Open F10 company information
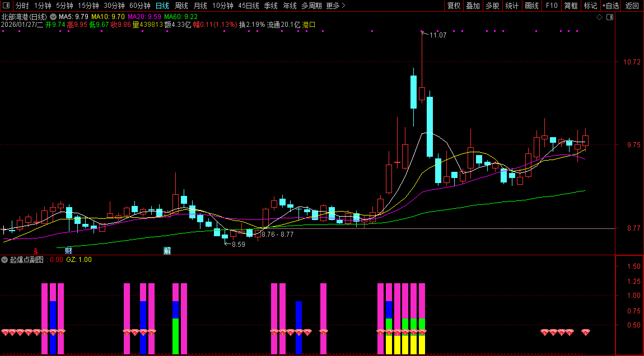The image size is (644, 356). 552,6
